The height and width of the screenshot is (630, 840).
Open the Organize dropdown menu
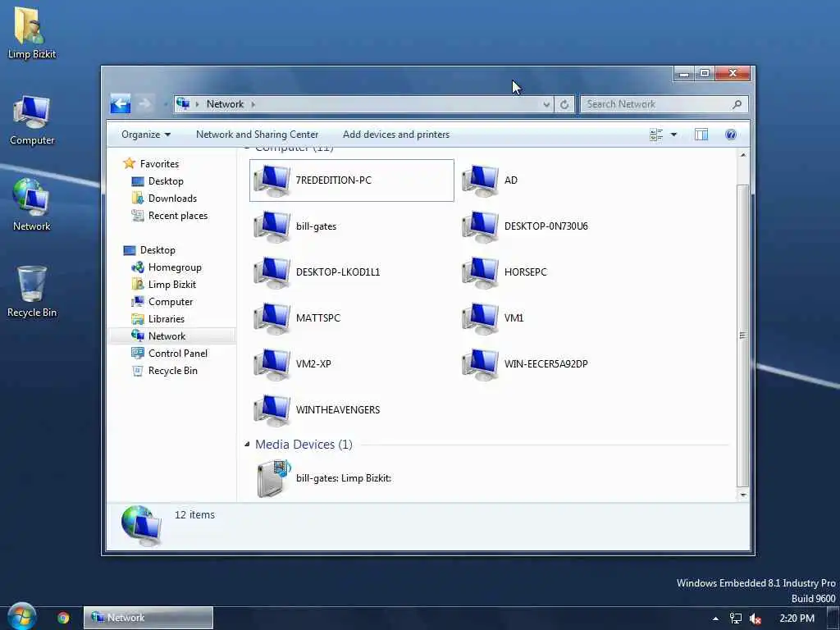pyautogui.click(x=146, y=135)
